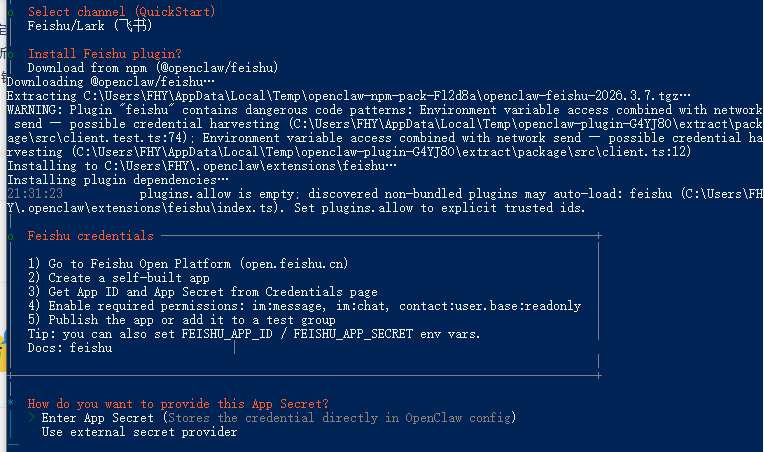Choose Use external secret provider option
Image resolution: width=764 pixels, height=452 pixels.
pos(139,432)
